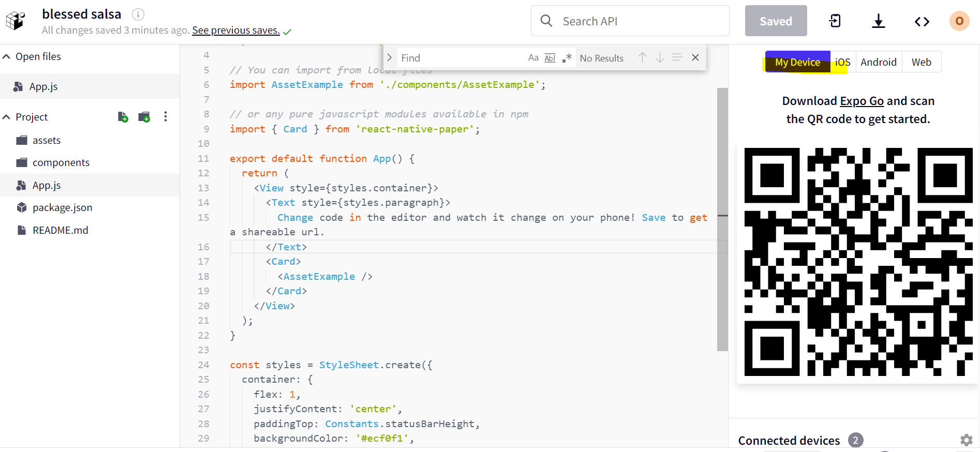Click the '#ecf0f1' color value
Image resolution: width=980 pixels, height=452 pixels.
(382, 439)
